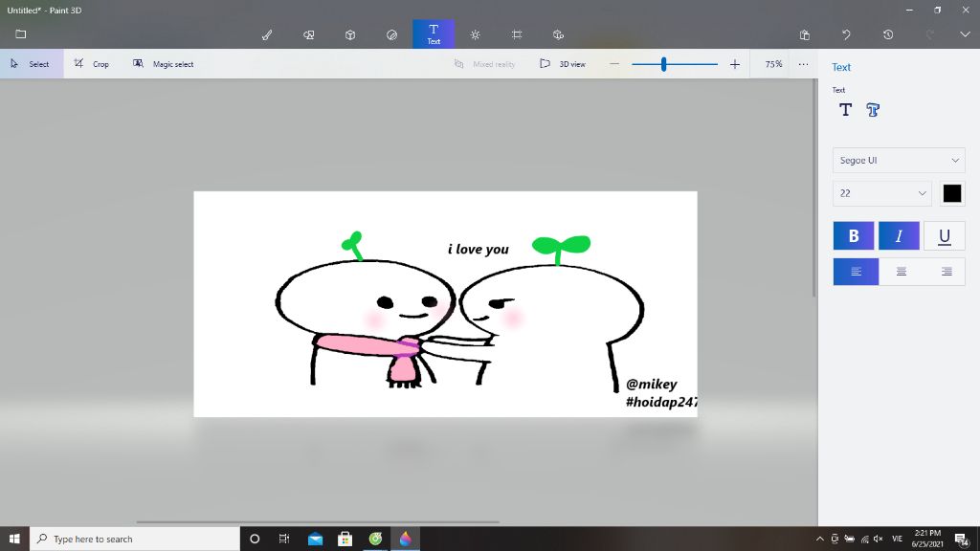
Task: Click the VIE input language indicator
Action: (898, 539)
